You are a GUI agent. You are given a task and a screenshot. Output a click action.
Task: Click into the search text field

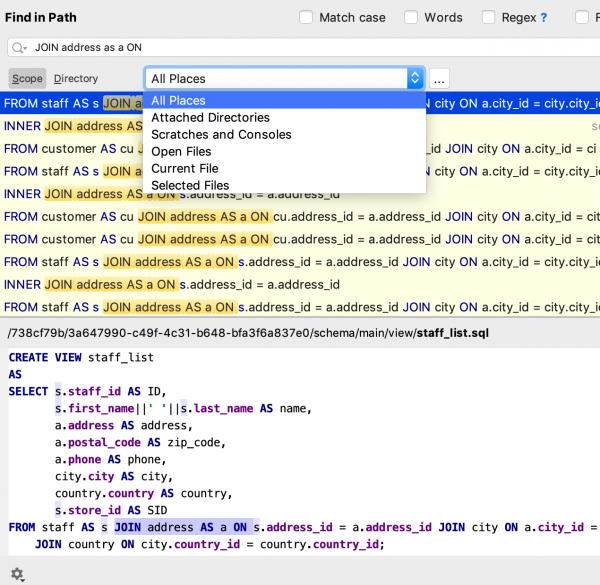point(300,47)
